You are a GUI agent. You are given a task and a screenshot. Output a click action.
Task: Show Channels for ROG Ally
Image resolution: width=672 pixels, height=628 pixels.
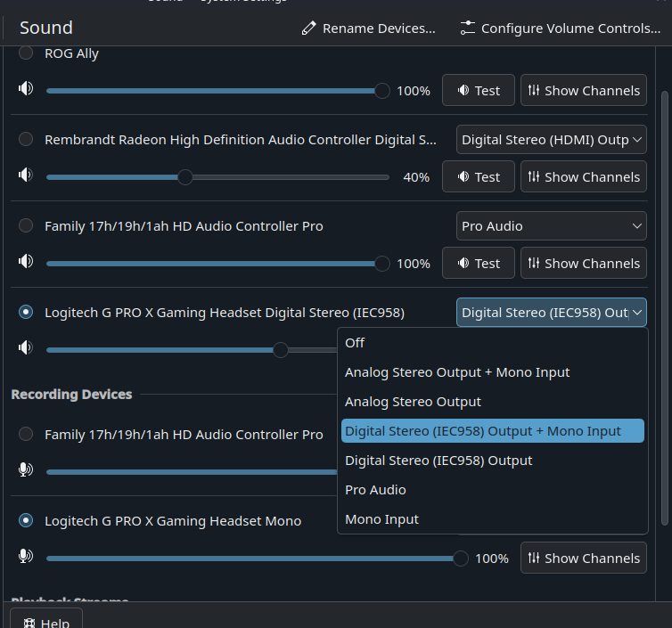pos(583,90)
